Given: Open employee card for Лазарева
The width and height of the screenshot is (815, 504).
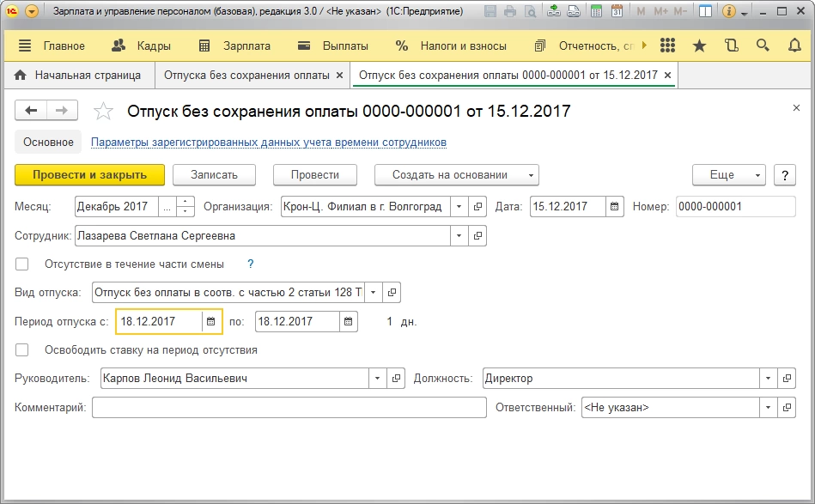Looking at the screenshot, I should (x=477, y=236).
